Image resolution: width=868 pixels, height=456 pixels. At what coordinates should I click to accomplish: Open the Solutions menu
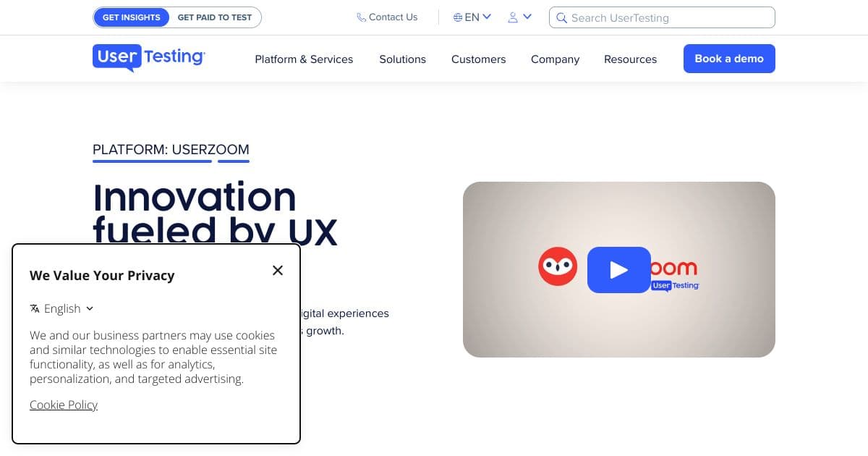(x=402, y=59)
